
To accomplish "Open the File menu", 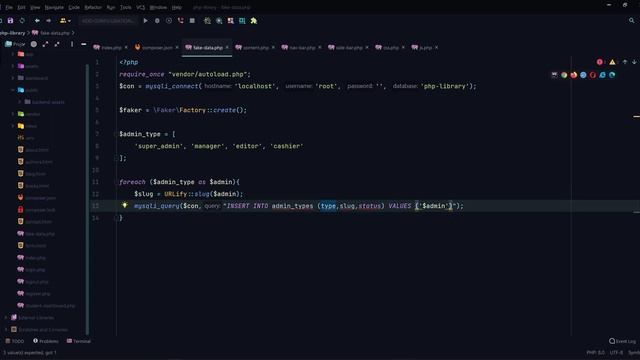I will [x=9, y=7].
